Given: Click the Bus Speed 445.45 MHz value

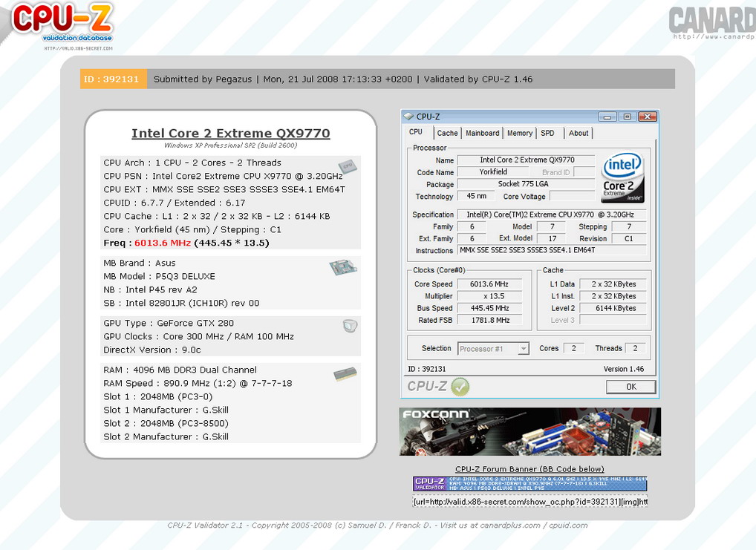Looking at the screenshot, I should coord(489,309).
